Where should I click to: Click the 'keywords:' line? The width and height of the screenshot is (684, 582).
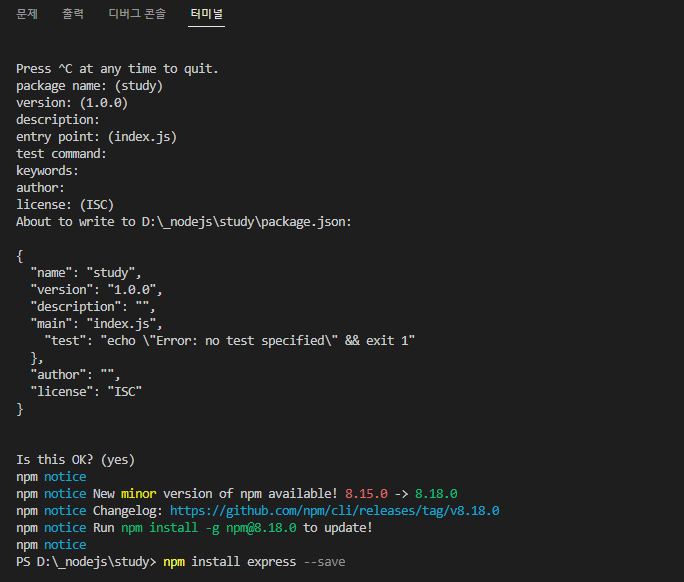(48, 171)
